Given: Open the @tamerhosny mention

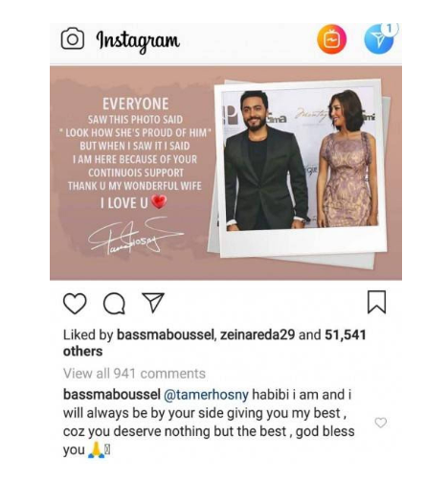Looking at the screenshot, I should click(x=206, y=395).
